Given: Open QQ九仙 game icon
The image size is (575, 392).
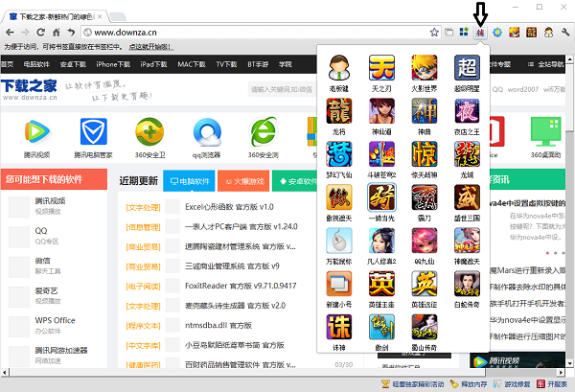Looking at the screenshot, I should pos(425,241).
